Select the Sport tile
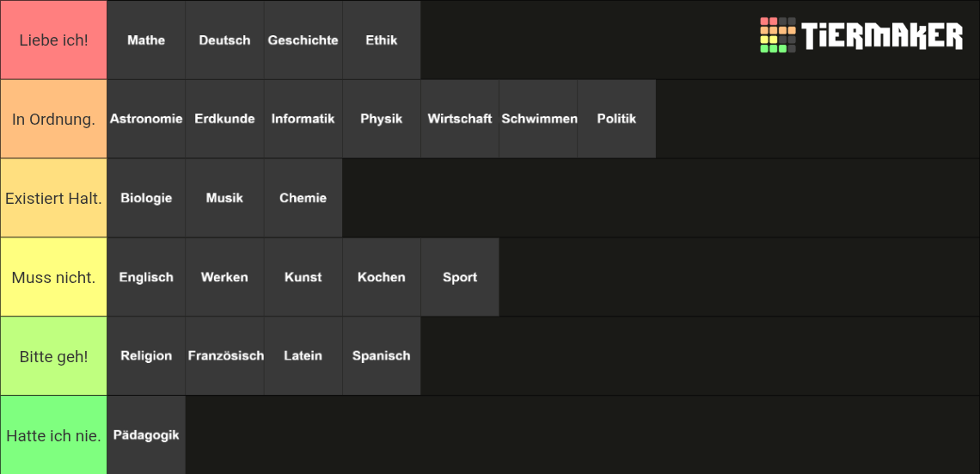The height and width of the screenshot is (474, 980). [x=460, y=277]
